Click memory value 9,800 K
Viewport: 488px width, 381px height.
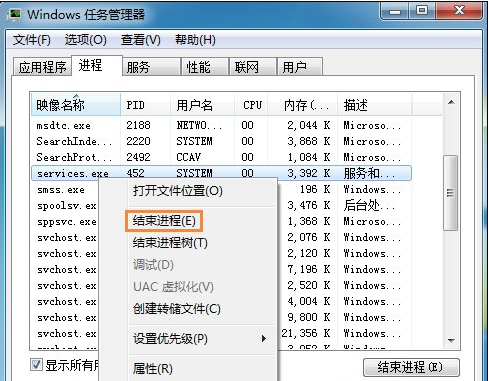click(309, 317)
